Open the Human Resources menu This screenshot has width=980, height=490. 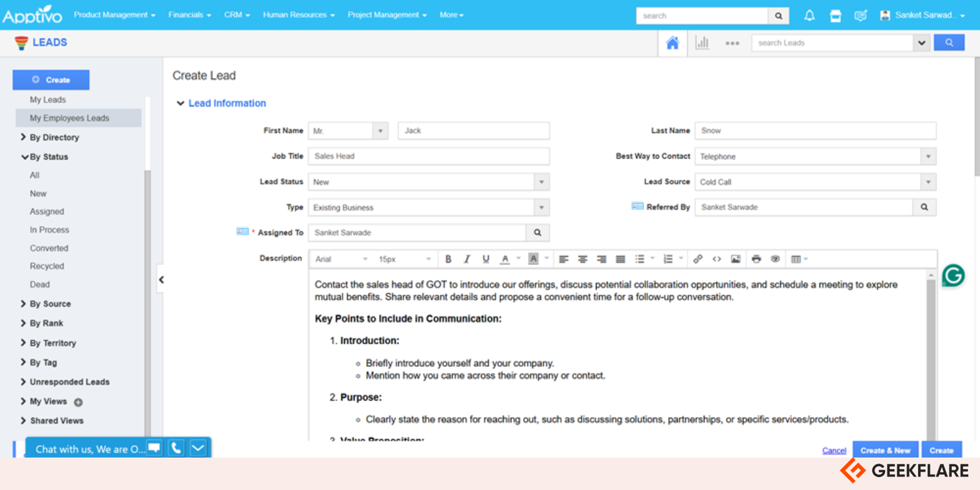(x=299, y=15)
